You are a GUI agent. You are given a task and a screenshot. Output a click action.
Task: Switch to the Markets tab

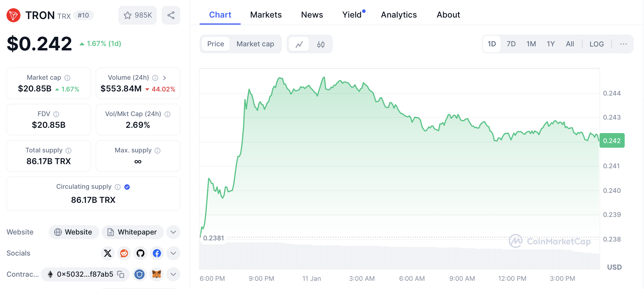coord(266,15)
